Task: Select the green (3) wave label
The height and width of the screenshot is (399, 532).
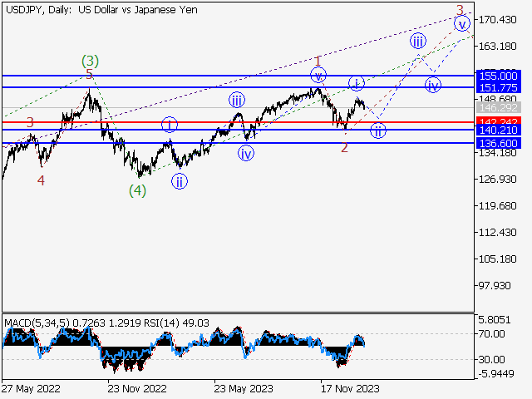Action: click(x=91, y=62)
